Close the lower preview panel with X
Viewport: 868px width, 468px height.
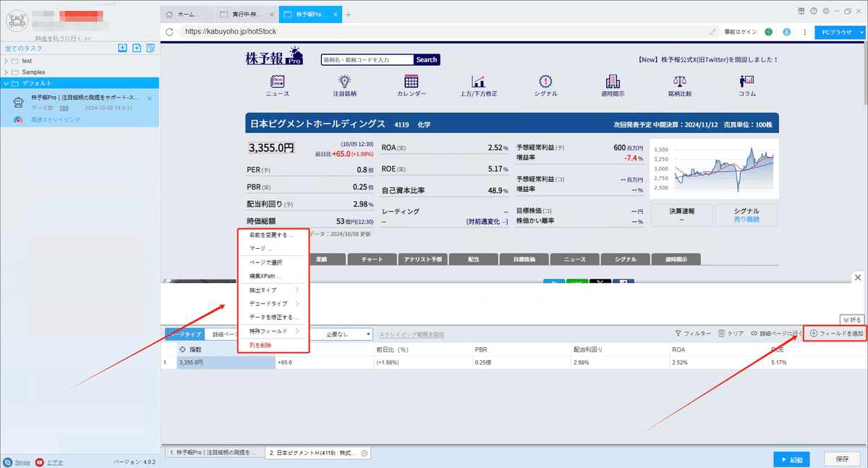(857, 277)
